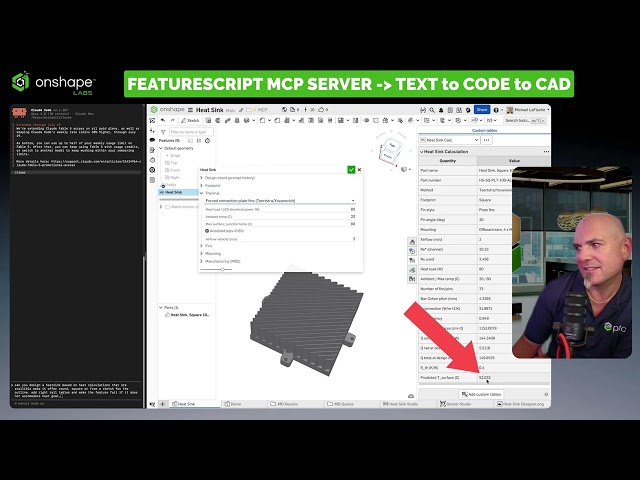Confirm Heat Sink dialog with green checkmark
640x480 pixels.
pos(351,169)
